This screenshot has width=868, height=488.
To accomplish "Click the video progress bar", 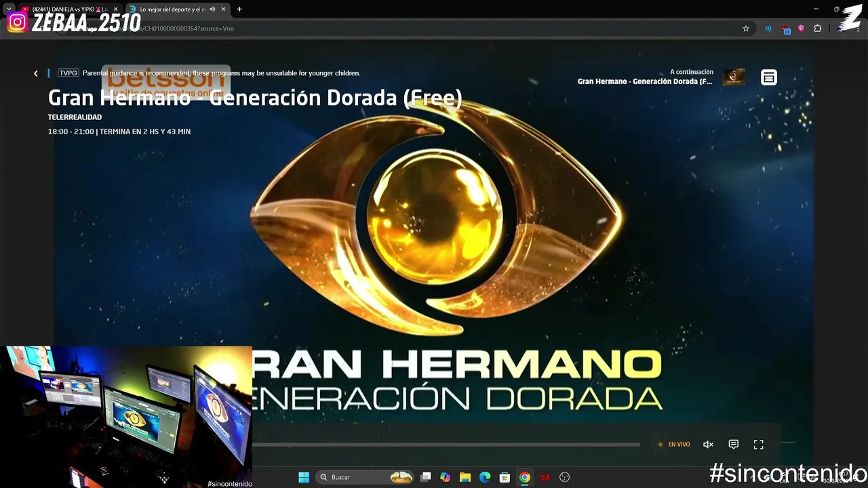I will click(x=446, y=445).
